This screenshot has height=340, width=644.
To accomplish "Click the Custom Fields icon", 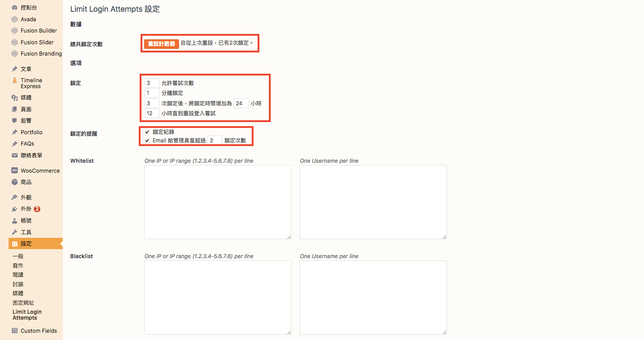I will point(14,331).
